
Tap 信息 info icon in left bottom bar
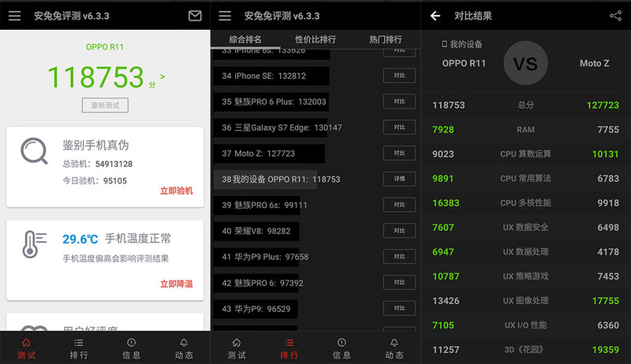pyautogui.click(x=131, y=343)
